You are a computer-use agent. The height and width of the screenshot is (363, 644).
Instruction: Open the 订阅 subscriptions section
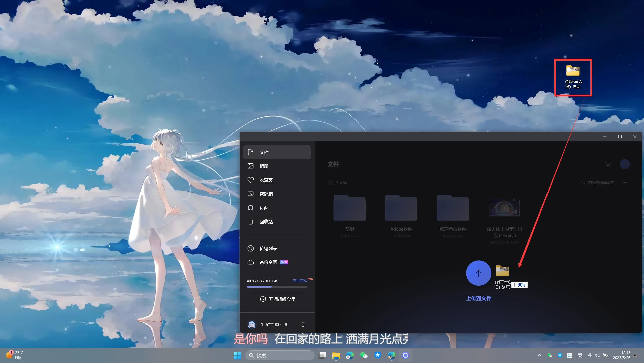click(x=264, y=208)
